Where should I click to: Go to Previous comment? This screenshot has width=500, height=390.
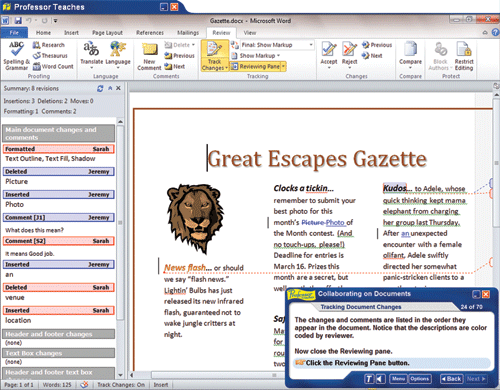click(x=179, y=56)
